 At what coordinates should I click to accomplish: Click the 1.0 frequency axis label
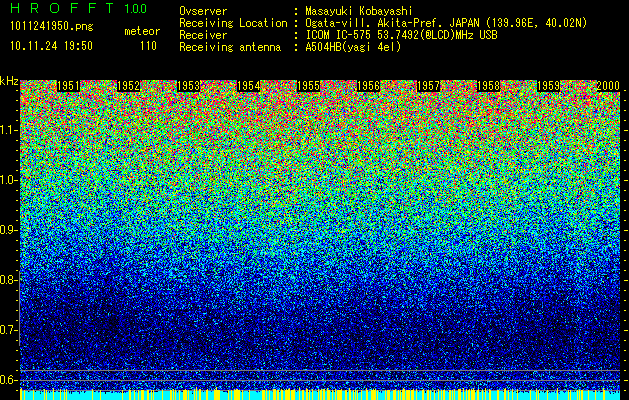pyautogui.click(x=8, y=180)
